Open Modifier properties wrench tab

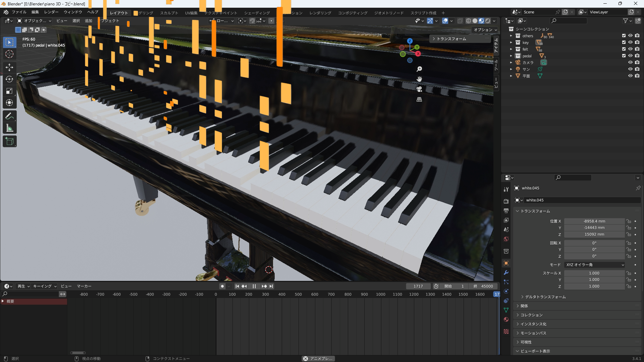tap(506, 273)
